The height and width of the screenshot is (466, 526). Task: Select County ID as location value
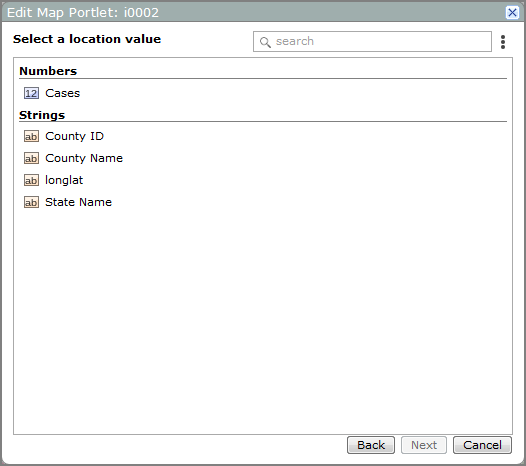tap(74, 136)
